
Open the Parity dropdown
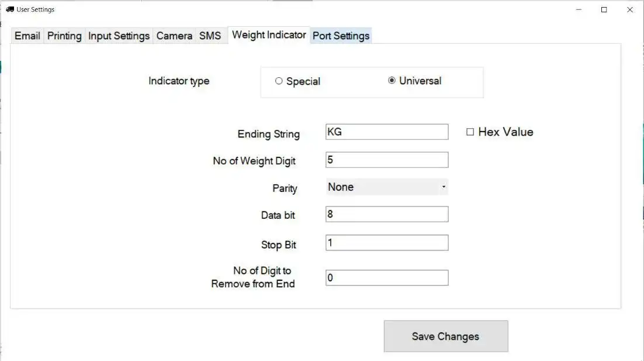click(x=386, y=187)
